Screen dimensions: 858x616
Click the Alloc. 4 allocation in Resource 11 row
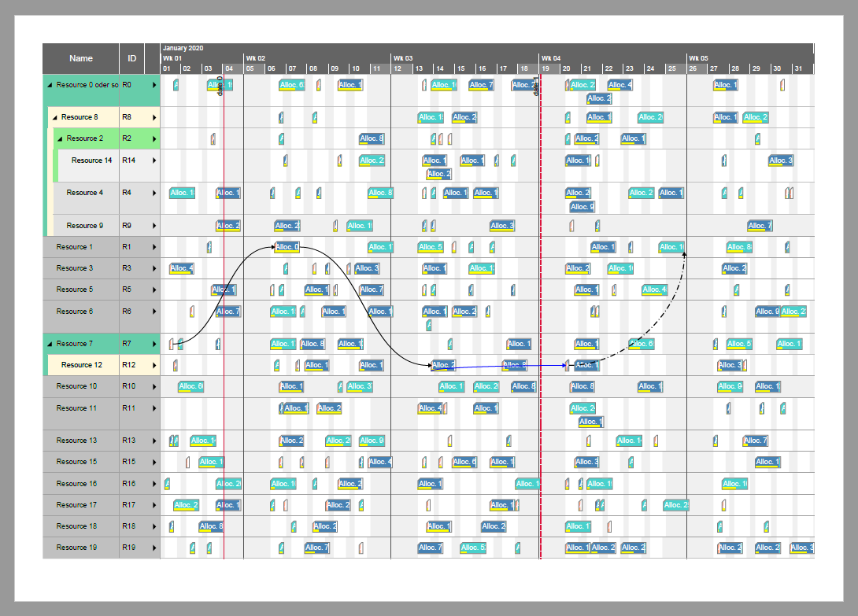coord(429,408)
